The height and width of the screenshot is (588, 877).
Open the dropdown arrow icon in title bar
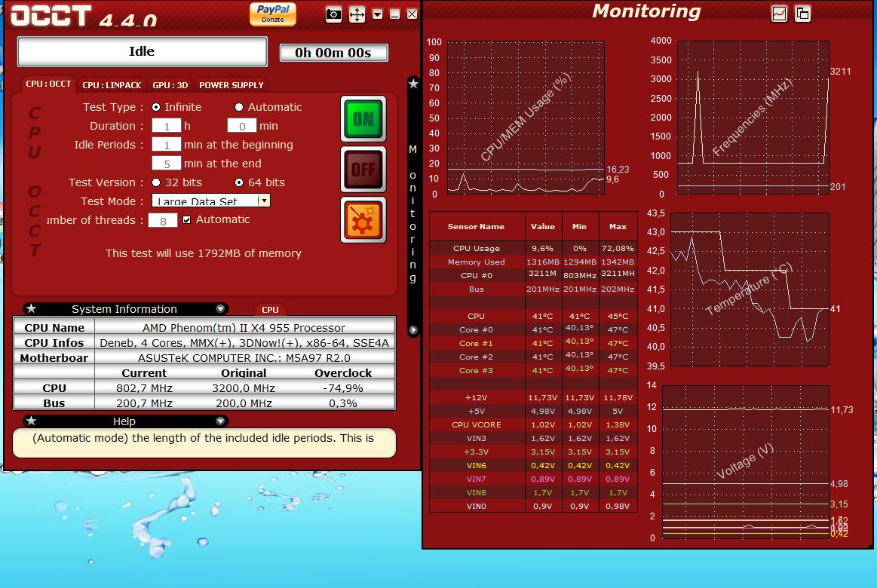coord(378,14)
